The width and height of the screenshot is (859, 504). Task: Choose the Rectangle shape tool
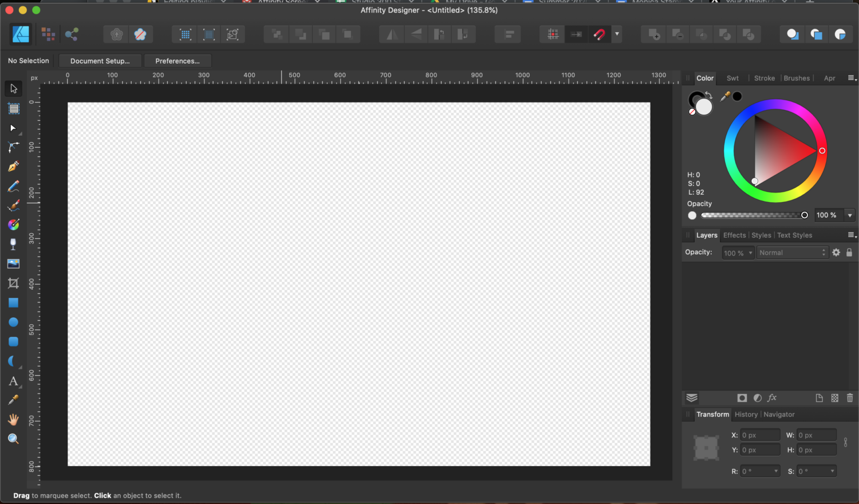tap(13, 302)
